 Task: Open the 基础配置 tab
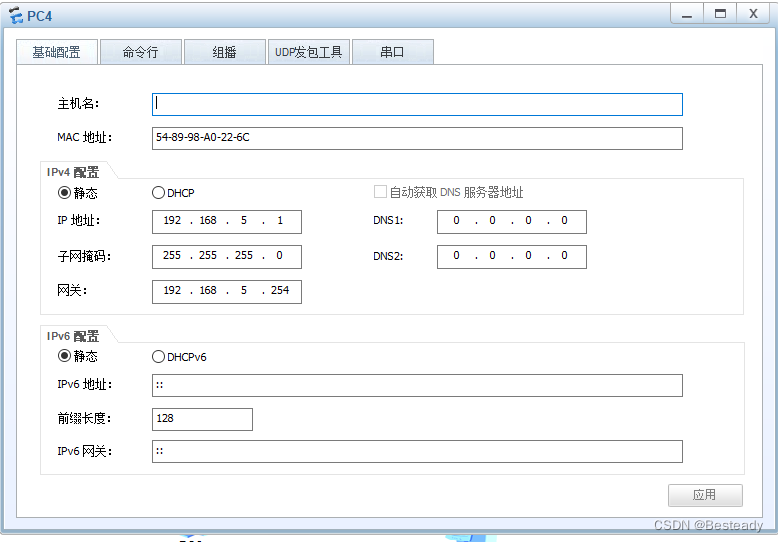click(57, 52)
